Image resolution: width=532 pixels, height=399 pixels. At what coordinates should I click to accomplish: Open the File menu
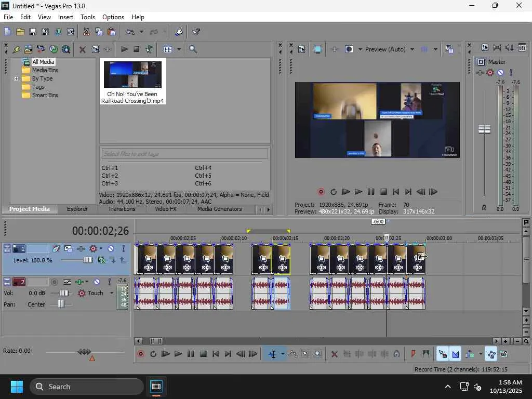[8, 17]
